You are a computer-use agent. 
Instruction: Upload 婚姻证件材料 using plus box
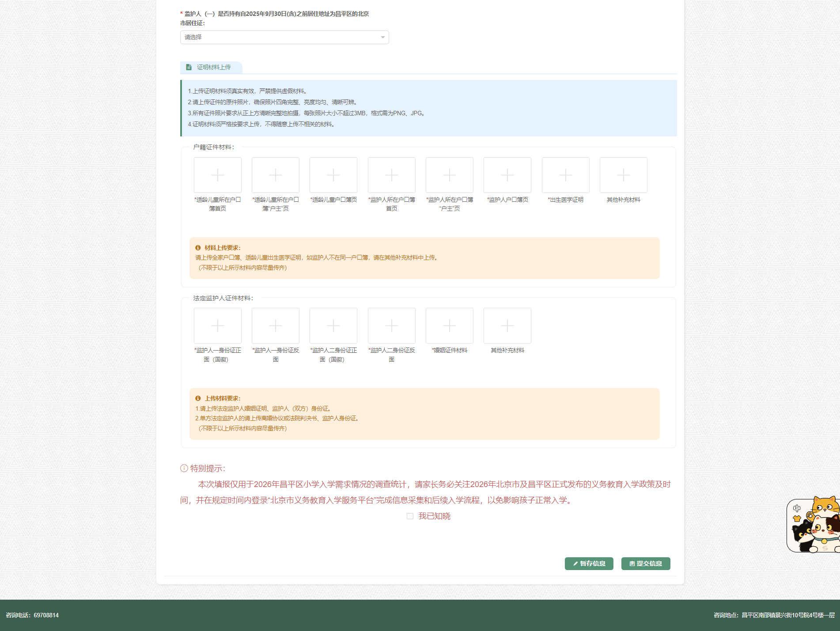pyautogui.click(x=449, y=326)
